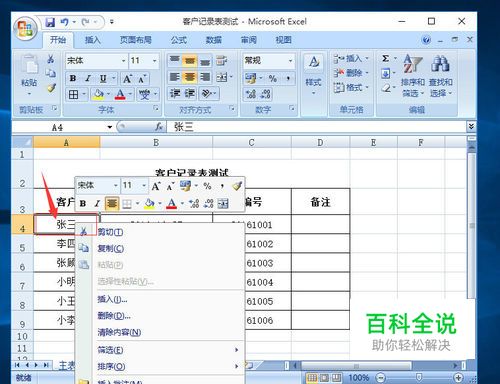Click the ribbon Merge and Center icon
The width and height of the screenshot is (500, 384).
[x=222, y=77]
